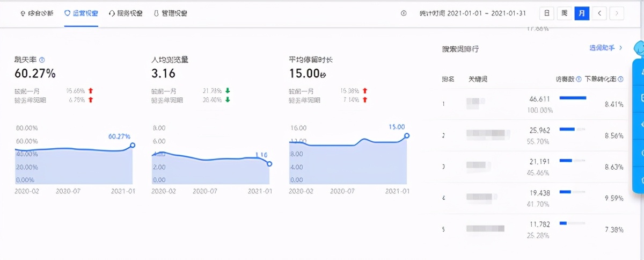Click the 46,611 visitor count

541,99
